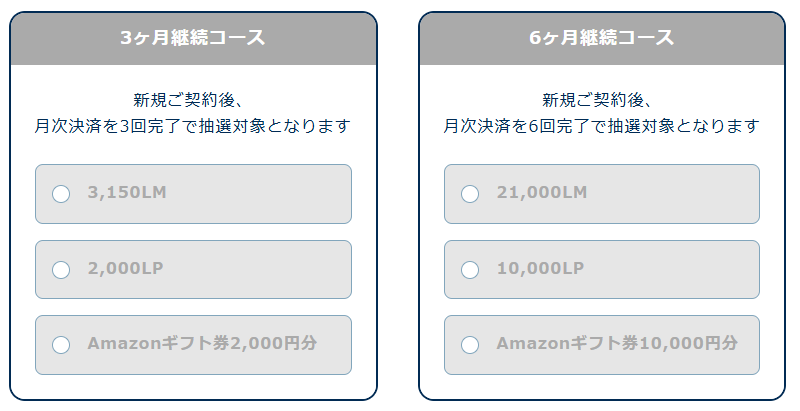
Task: Click the 10,000LP label text
Action: point(540,268)
